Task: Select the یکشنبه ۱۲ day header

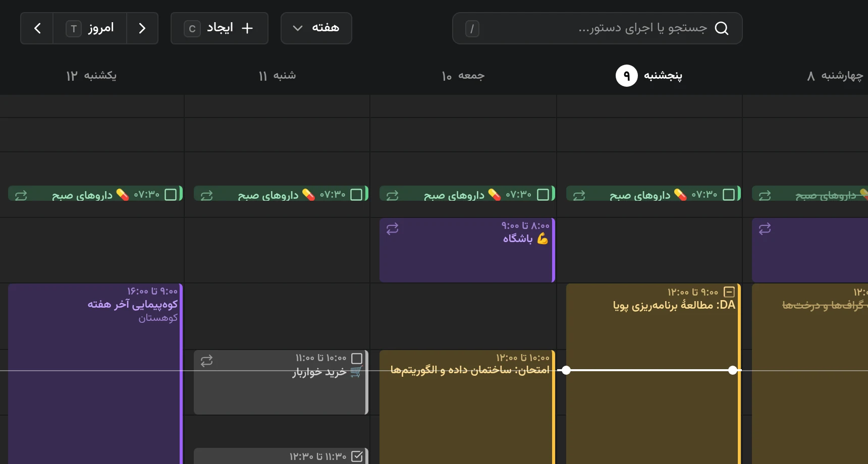Action: coord(91,76)
